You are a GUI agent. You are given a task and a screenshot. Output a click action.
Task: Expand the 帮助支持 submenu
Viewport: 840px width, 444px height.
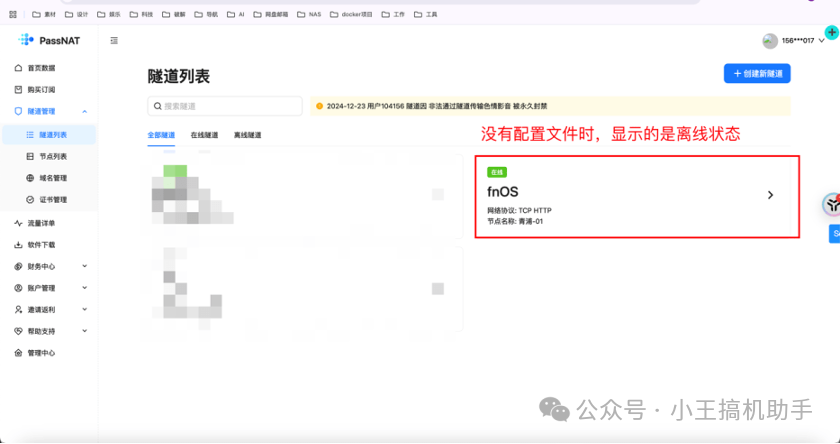pyautogui.click(x=84, y=331)
